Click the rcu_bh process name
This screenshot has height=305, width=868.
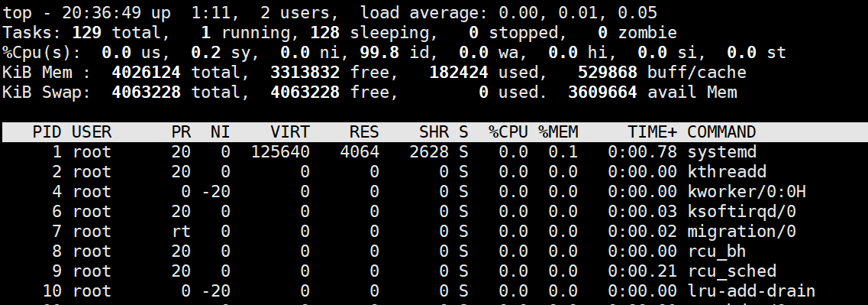pos(717,251)
